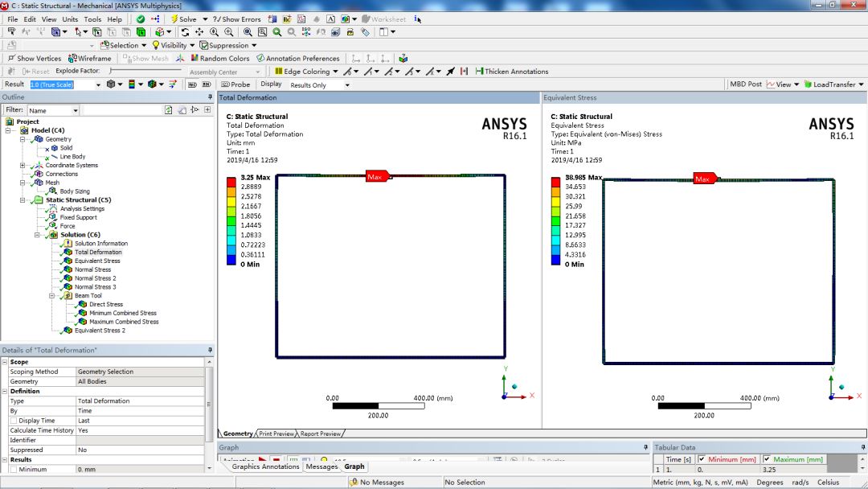Click the blue swatch in stress legend
Image resolution: width=868 pixels, height=489 pixels.
pos(556,259)
